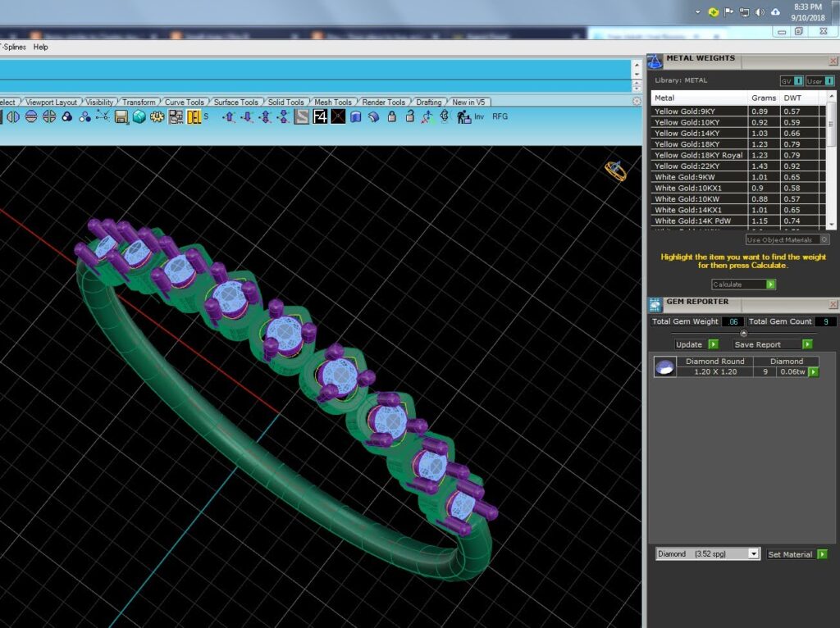
Task: Click the yellow DEL toolbar icon
Action: click(x=194, y=116)
